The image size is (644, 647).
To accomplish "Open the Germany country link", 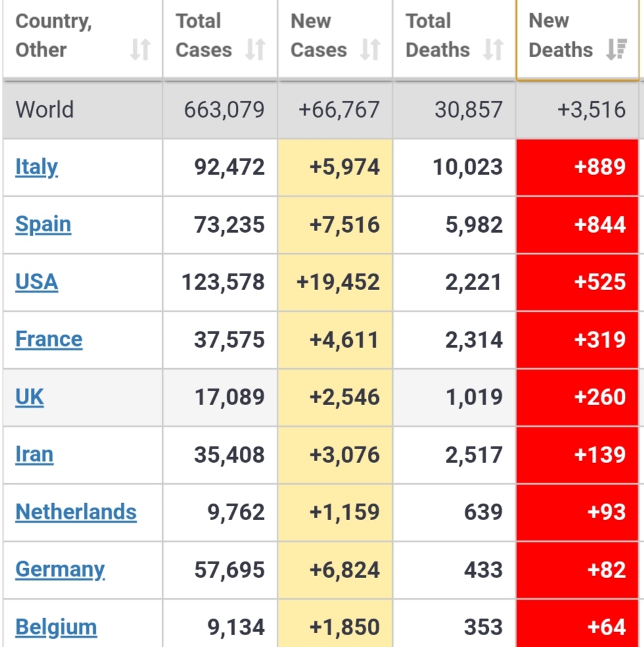I will point(60,569).
